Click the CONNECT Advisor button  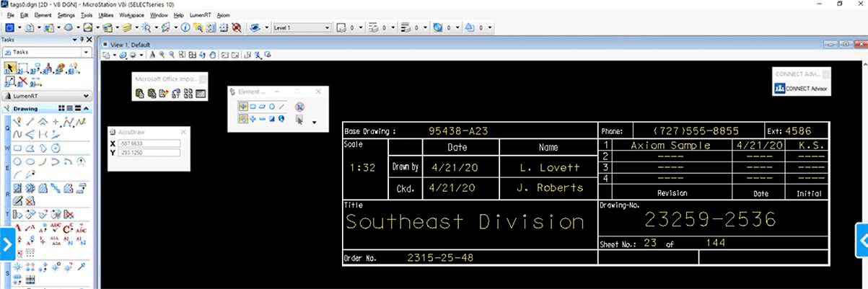tap(801, 89)
